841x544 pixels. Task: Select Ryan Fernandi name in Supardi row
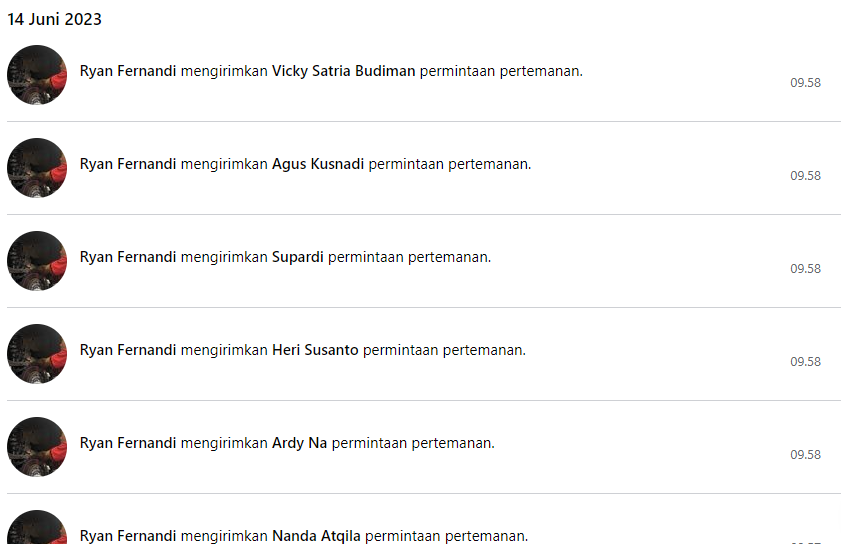(128, 257)
